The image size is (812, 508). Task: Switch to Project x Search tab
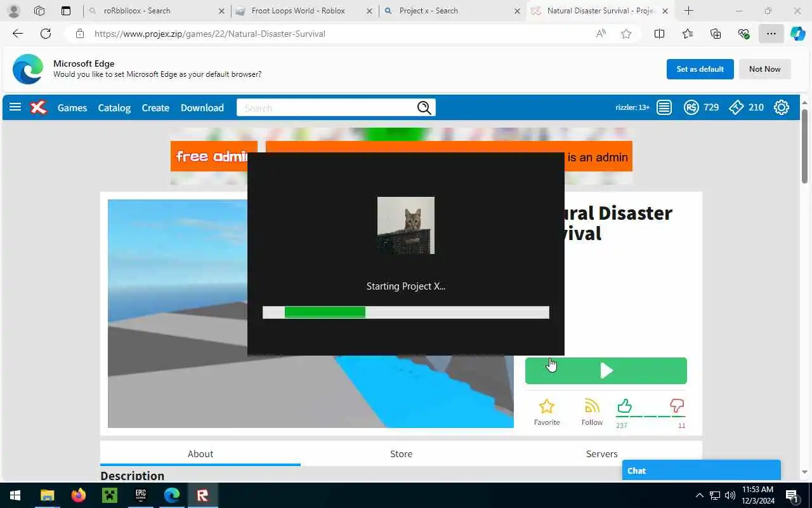point(452,11)
